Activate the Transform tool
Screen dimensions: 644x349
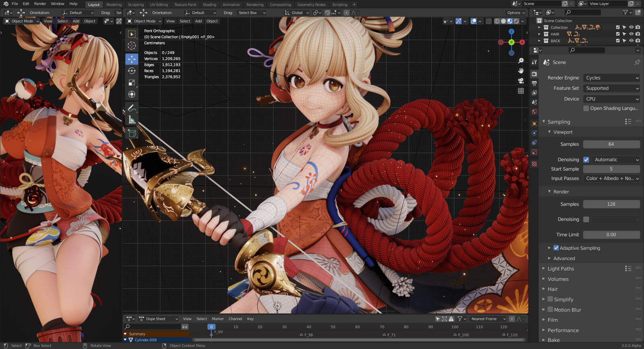(132, 94)
